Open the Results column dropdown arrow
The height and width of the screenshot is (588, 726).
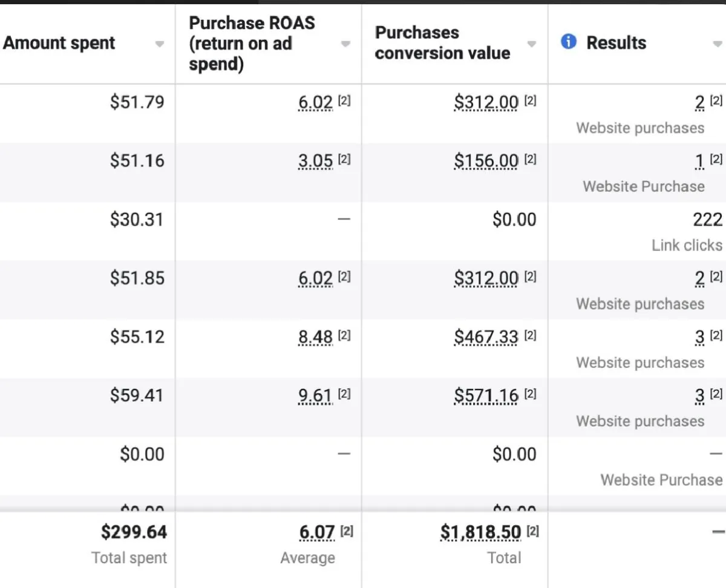[718, 44]
